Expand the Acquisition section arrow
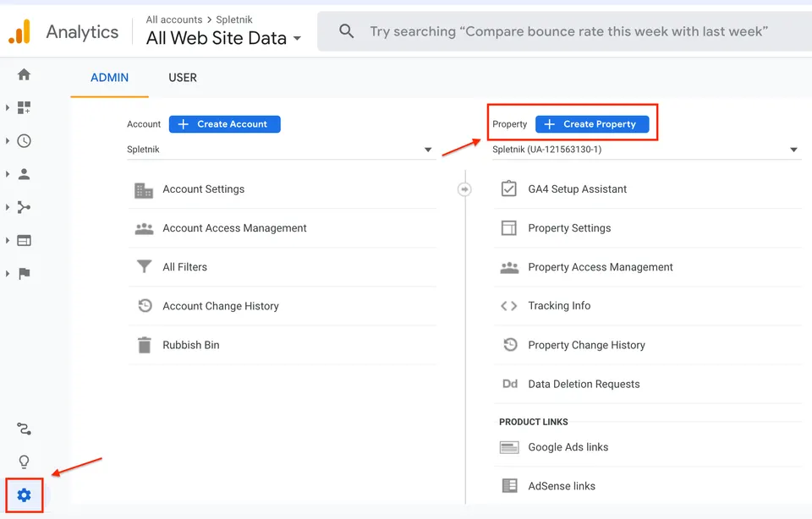812x519 pixels. pos(8,207)
